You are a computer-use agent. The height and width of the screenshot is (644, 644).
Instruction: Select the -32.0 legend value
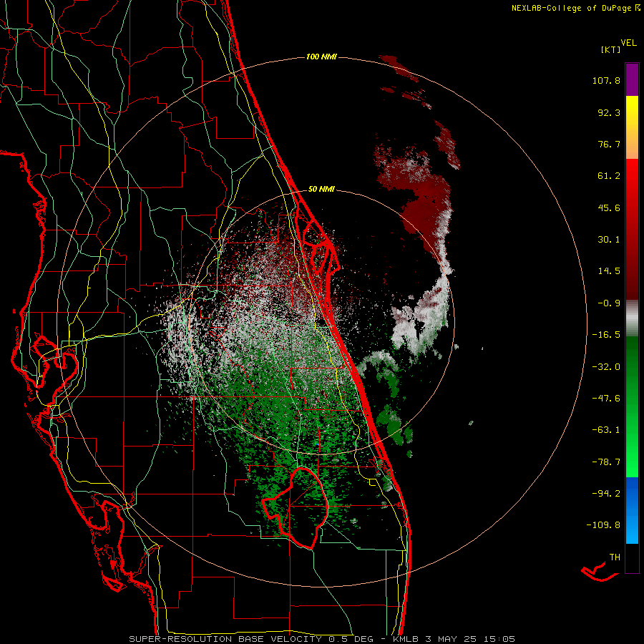[x=606, y=367]
